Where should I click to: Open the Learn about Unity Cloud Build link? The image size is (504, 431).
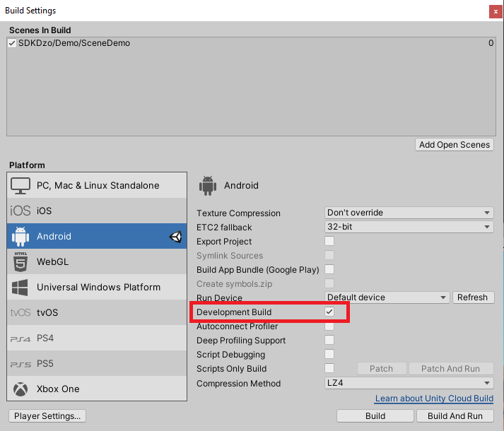click(x=434, y=398)
